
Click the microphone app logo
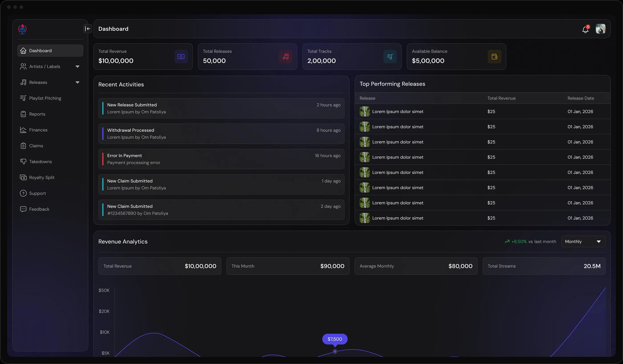pos(22,29)
